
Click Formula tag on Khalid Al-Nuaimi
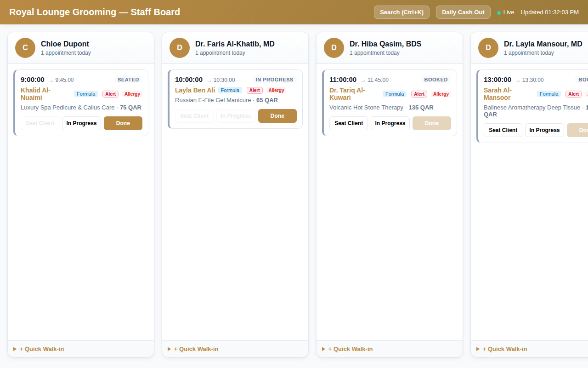click(x=86, y=94)
